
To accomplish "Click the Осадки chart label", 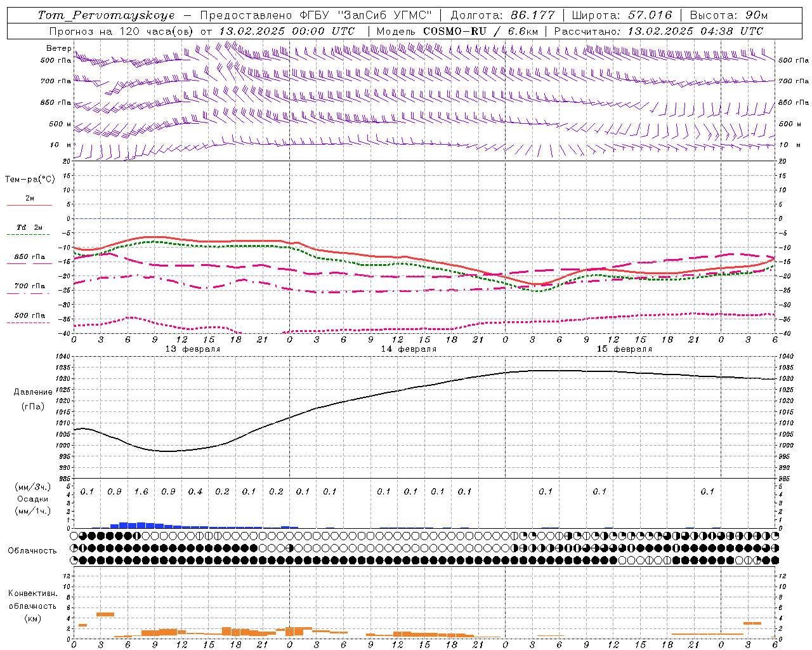I will (33, 499).
